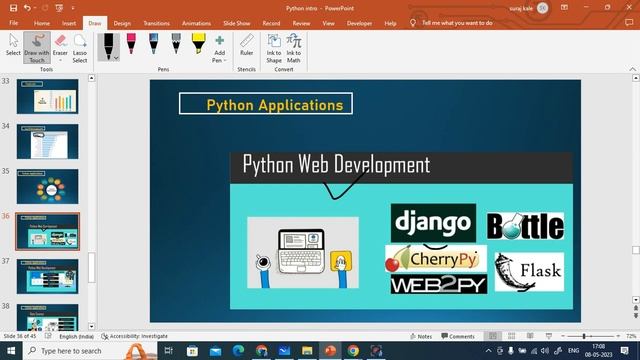This screenshot has width=640, height=360.
Task: Pick the pink pen
Action: pyautogui.click(x=131, y=44)
